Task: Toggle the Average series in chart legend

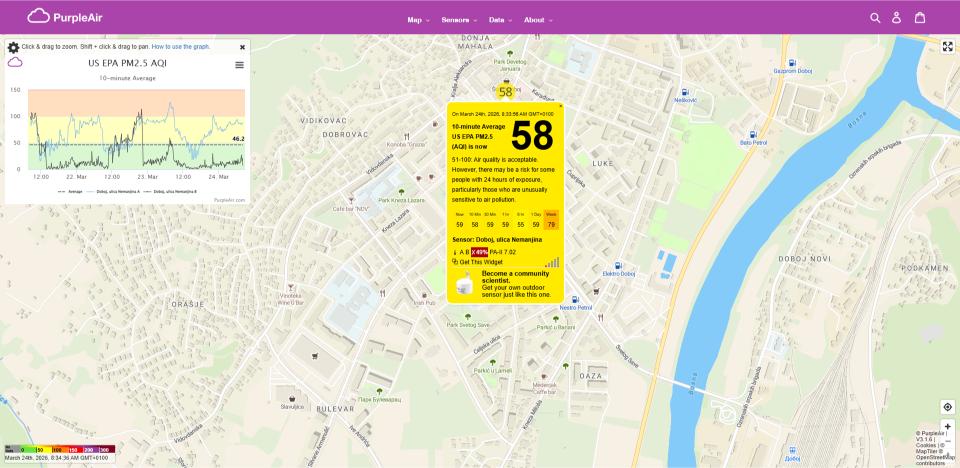Action: (x=70, y=192)
